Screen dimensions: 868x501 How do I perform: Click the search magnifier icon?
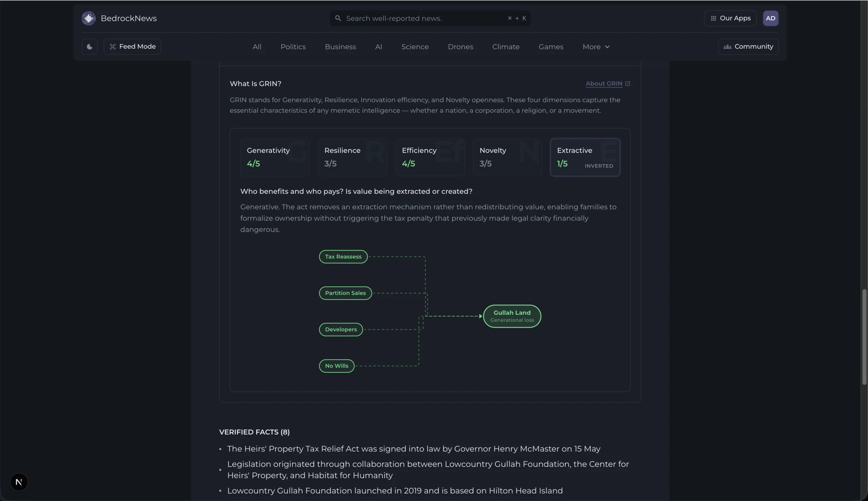tap(338, 18)
